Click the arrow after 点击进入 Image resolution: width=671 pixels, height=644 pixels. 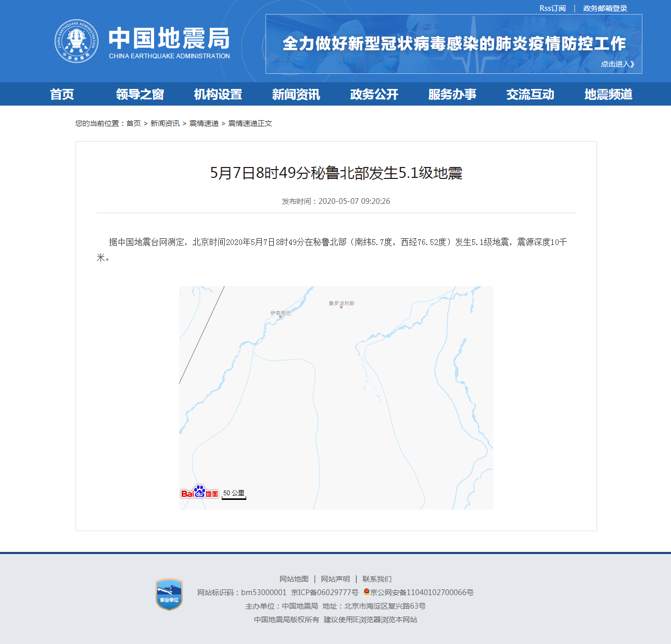pyautogui.click(x=631, y=63)
